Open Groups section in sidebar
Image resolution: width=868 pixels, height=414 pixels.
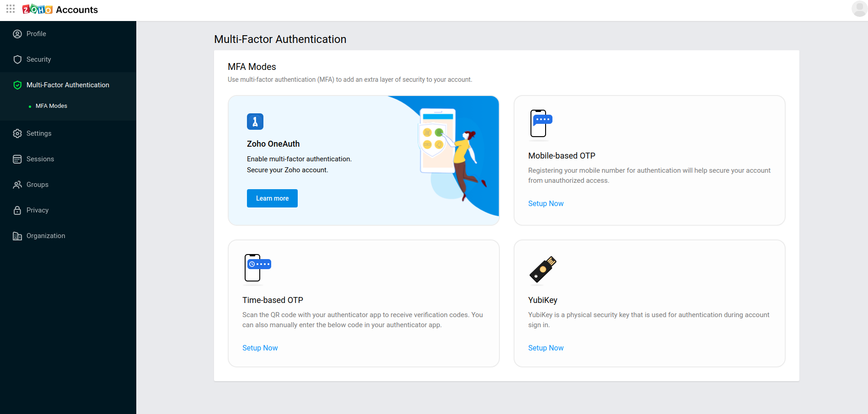click(x=37, y=185)
